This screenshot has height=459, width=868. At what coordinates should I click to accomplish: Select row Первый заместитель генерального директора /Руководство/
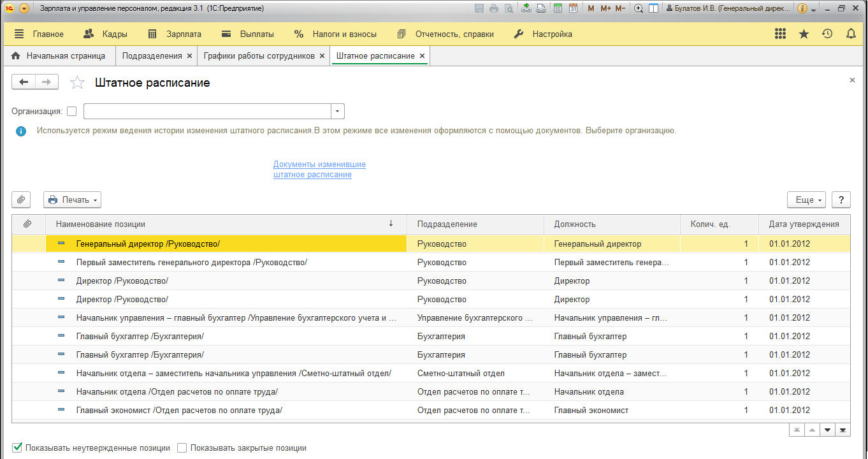pos(431,262)
